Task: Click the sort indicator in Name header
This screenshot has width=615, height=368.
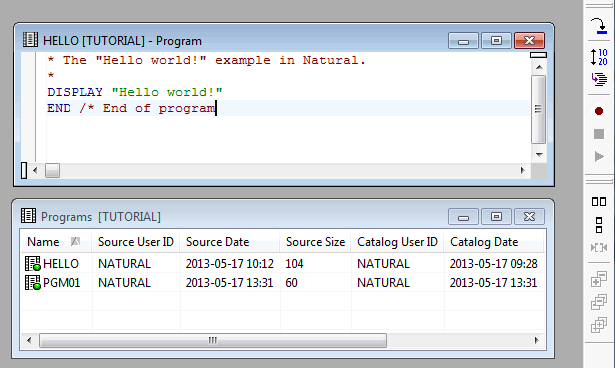Action: 75,242
